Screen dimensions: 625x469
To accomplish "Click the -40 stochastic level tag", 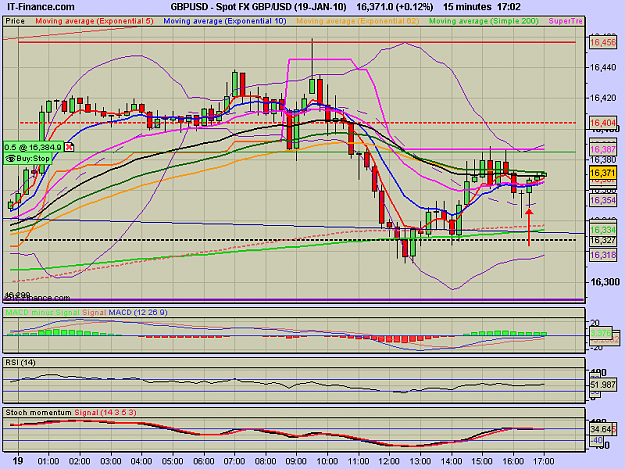I will pos(596,440).
